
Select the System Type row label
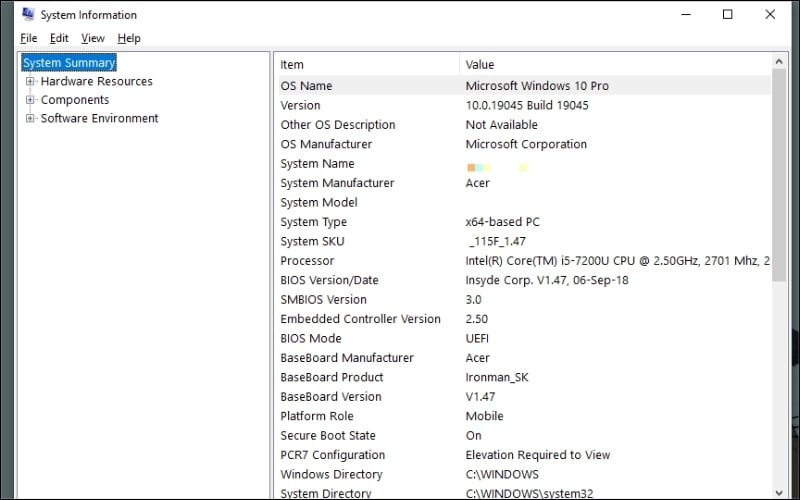(x=314, y=222)
